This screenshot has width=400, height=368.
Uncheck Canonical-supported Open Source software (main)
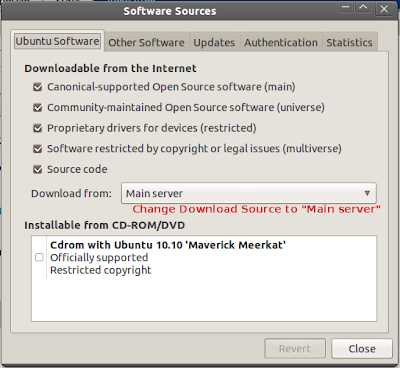38,87
